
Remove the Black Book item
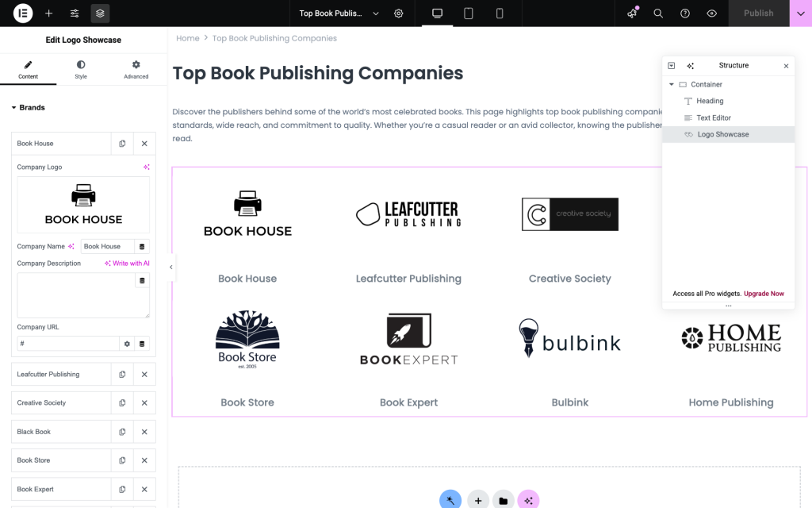tap(144, 432)
